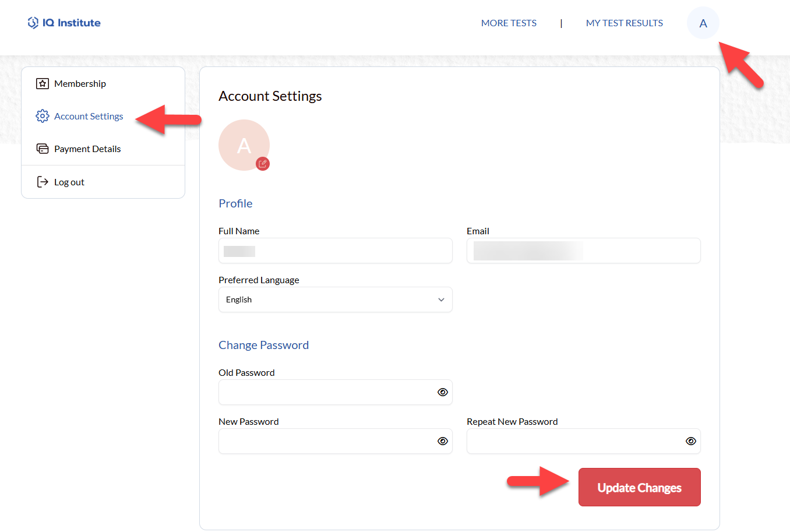The width and height of the screenshot is (790, 532).
Task: Open the Preferred Language dropdown
Action: [x=335, y=300]
